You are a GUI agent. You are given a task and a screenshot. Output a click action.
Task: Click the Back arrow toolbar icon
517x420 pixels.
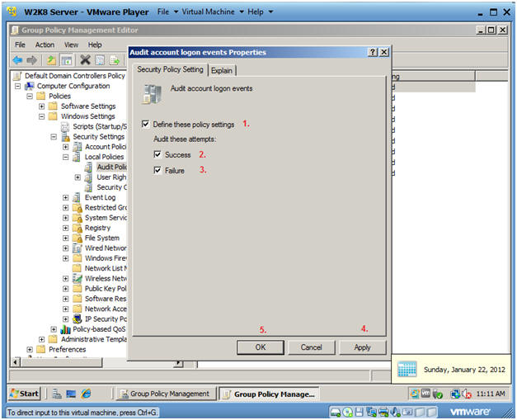[17, 60]
